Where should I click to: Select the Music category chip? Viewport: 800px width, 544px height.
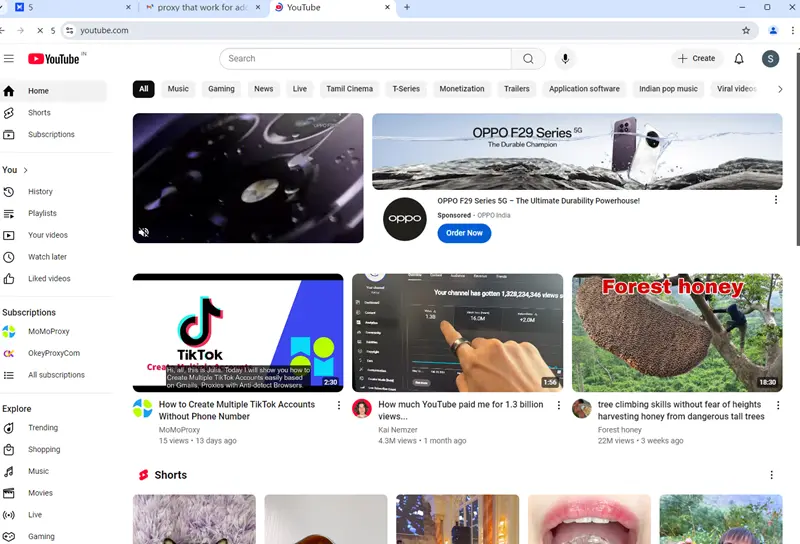[x=178, y=89]
